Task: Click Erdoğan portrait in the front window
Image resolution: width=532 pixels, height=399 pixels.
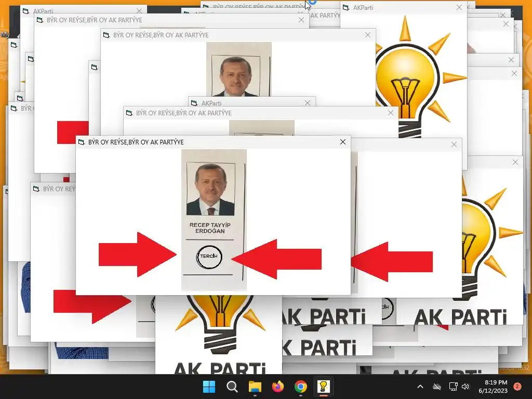Action: click(210, 189)
